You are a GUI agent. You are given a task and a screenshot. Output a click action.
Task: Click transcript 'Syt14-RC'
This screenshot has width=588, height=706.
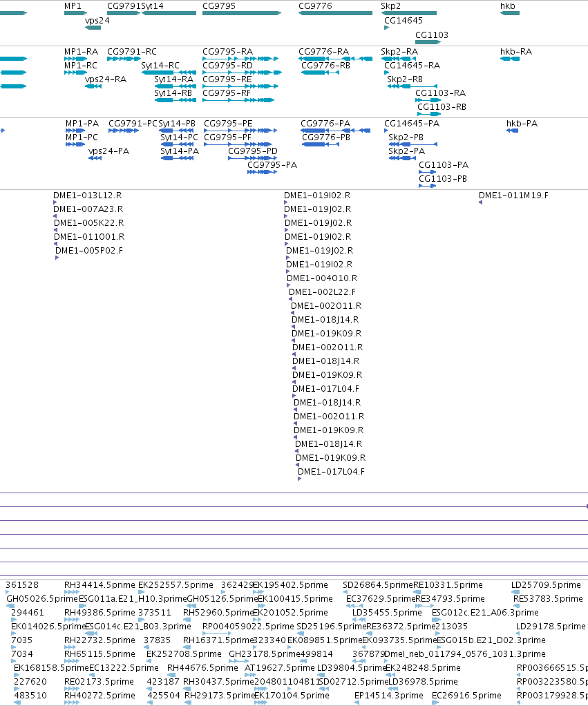160,66
